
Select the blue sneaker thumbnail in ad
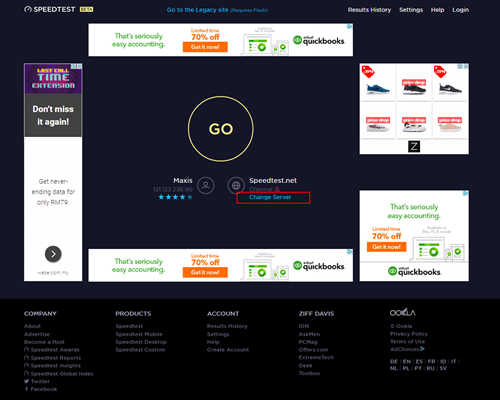[x=378, y=83]
